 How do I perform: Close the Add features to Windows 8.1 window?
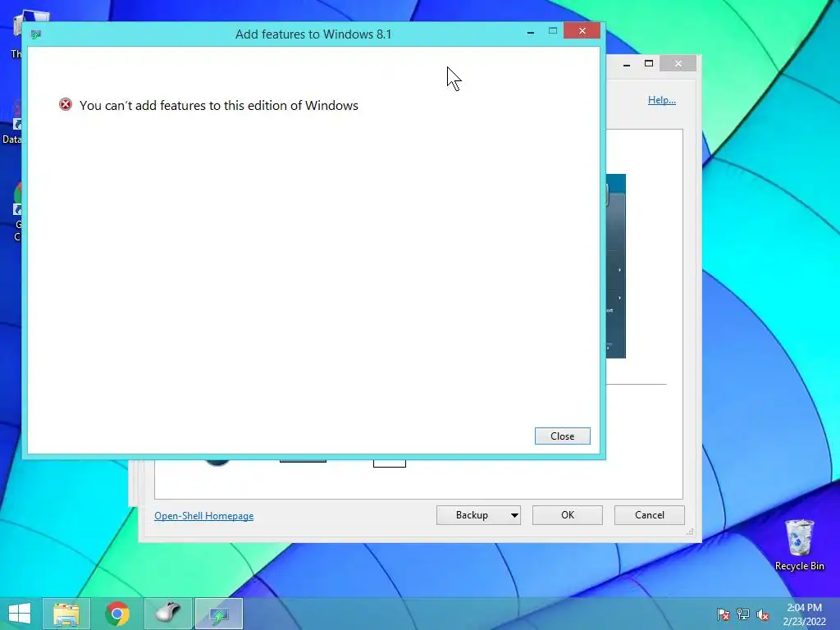pos(582,31)
